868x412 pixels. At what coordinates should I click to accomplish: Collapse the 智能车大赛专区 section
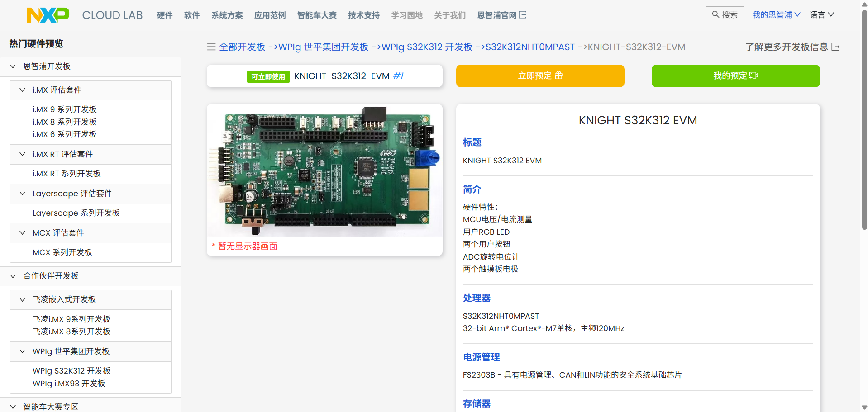click(13, 407)
